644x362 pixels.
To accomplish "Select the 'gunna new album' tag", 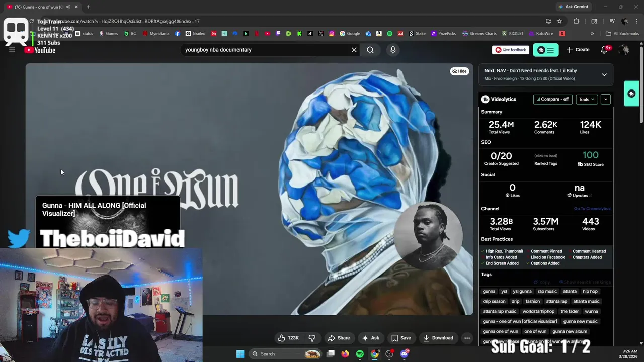I will [x=570, y=331].
